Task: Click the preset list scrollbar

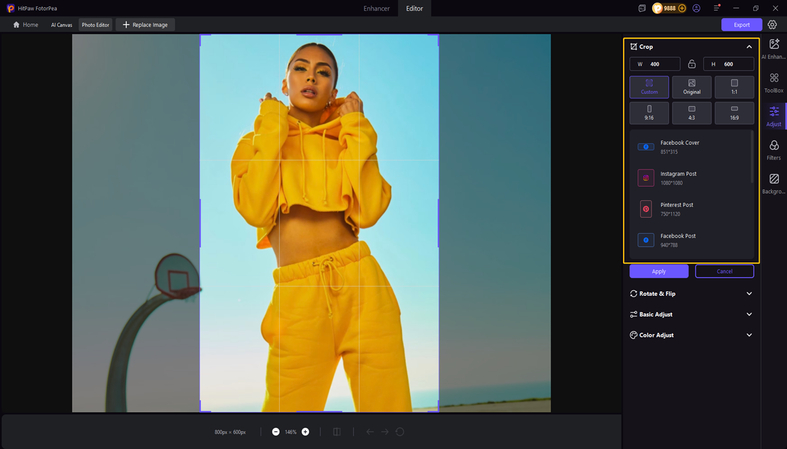Action: (x=752, y=157)
